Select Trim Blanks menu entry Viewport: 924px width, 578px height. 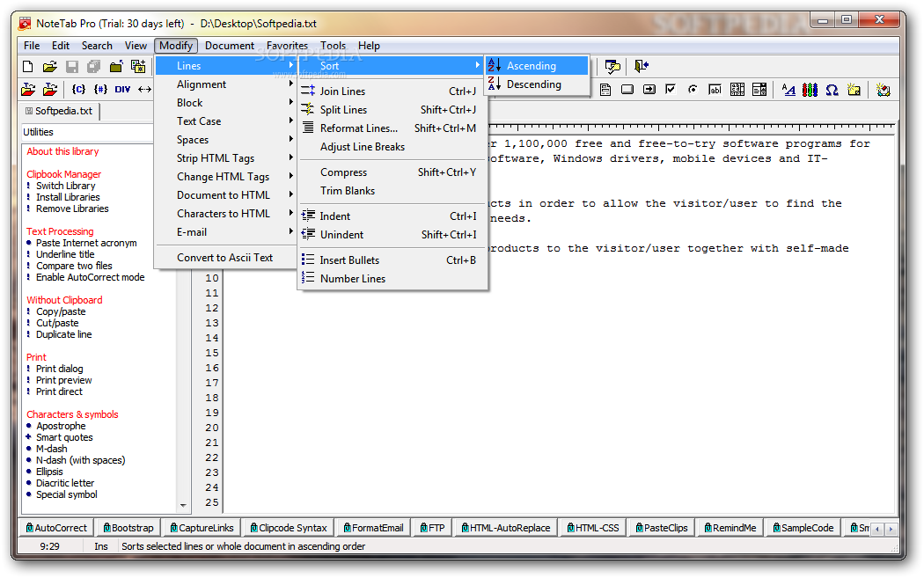click(x=392, y=191)
